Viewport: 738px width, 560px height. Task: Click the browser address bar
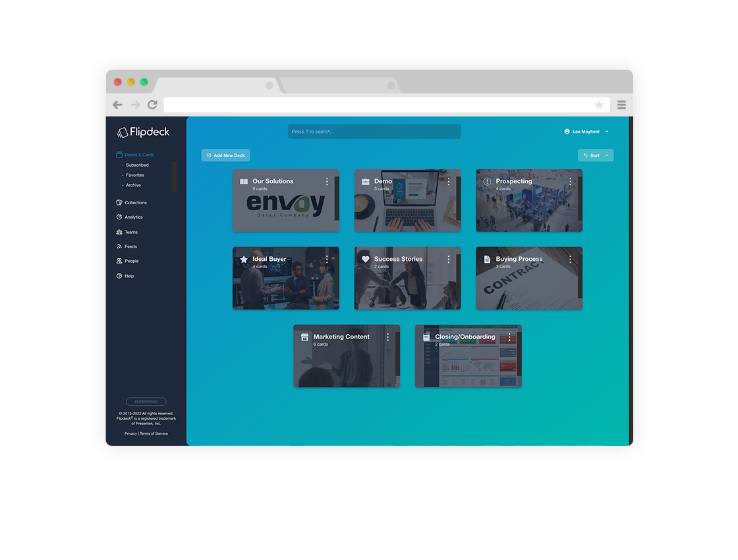[x=387, y=105]
